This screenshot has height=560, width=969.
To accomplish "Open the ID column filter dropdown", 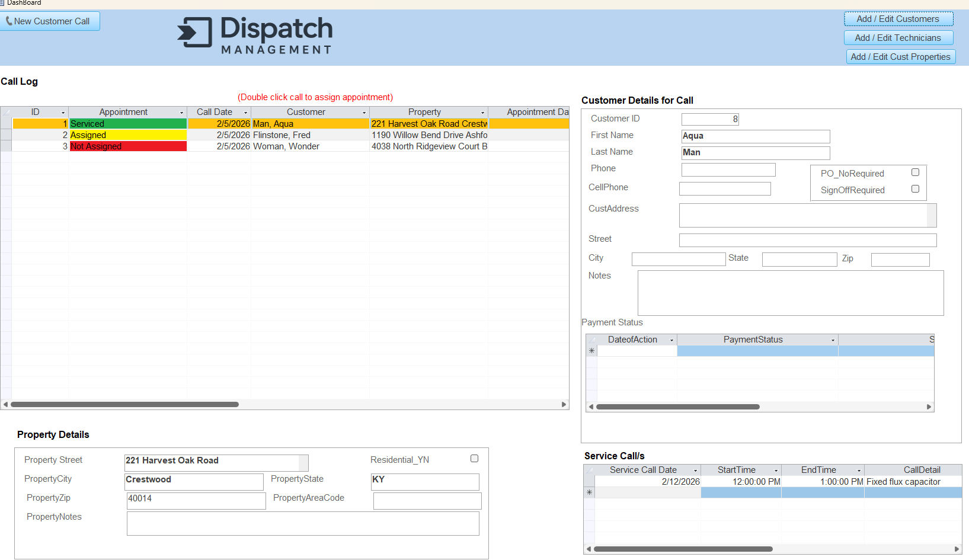I will (63, 113).
